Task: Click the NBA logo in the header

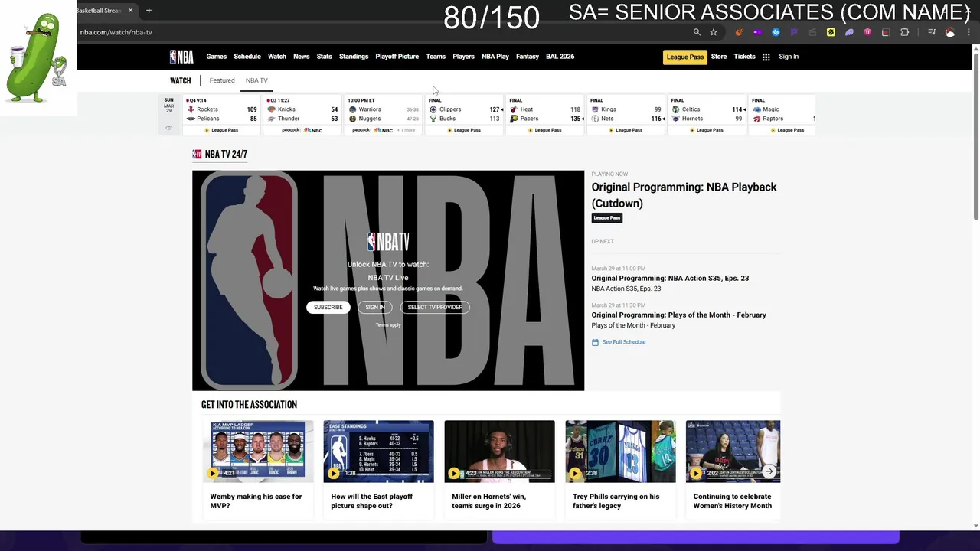Action: click(x=181, y=57)
